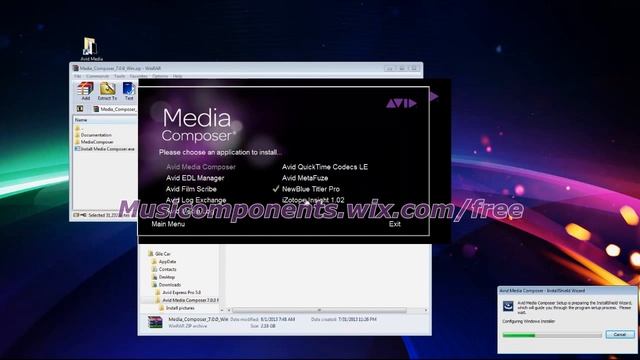
Task: Click the Explorer horizontal scrollbar thumb
Action: pyautogui.click(x=319, y=311)
